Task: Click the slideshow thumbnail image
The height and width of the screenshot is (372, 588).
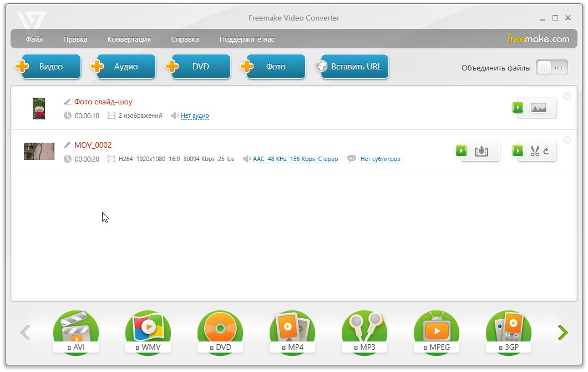Action: pos(39,108)
